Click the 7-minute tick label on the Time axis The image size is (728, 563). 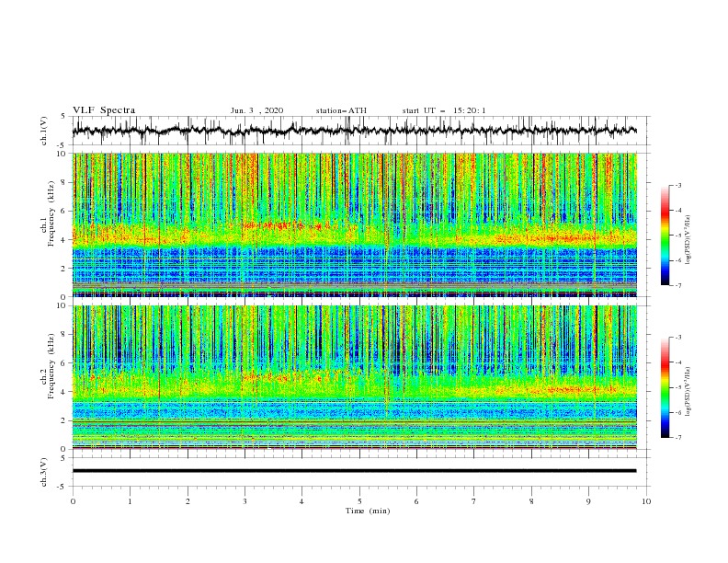click(474, 501)
